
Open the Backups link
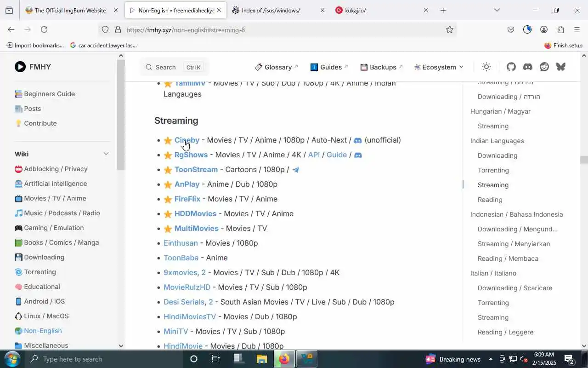tap(382, 67)
